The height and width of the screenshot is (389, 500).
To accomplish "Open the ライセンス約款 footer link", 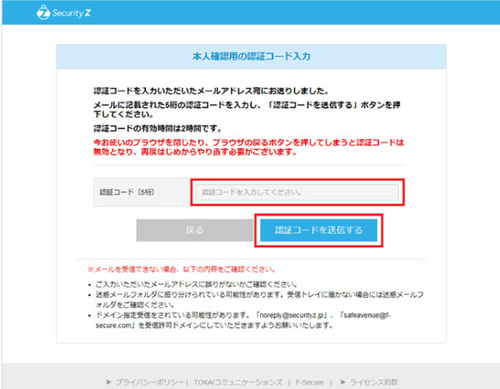I will point(374,382).
